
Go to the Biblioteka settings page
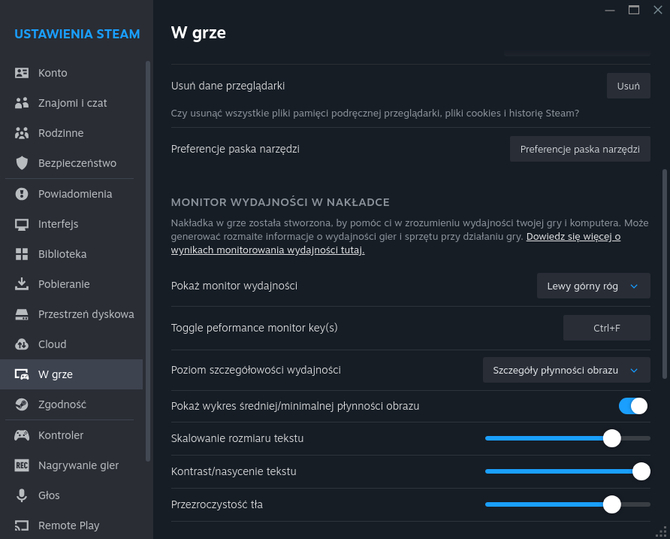(71, 254)
